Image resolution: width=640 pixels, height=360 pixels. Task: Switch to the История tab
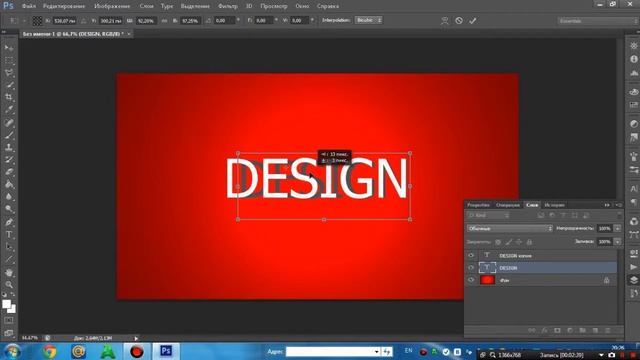pos(554,205)
